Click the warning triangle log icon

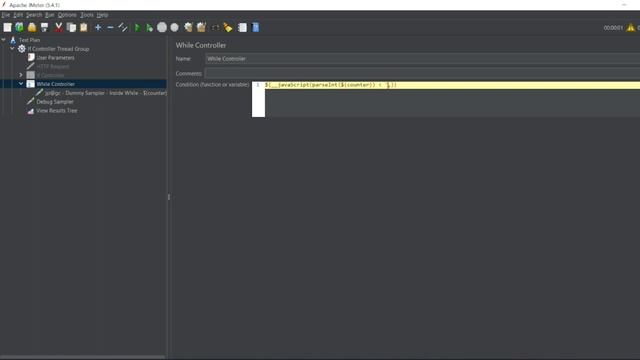pyautogui.click(x=631, y=27)
